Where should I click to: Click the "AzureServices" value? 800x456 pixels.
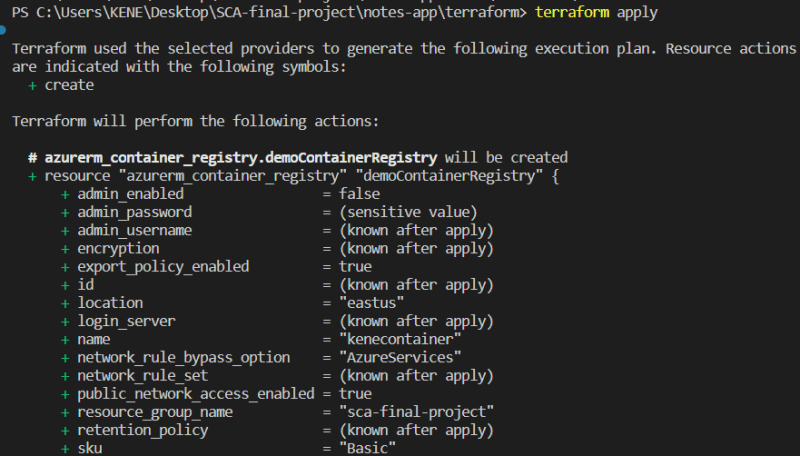point(401,358)
